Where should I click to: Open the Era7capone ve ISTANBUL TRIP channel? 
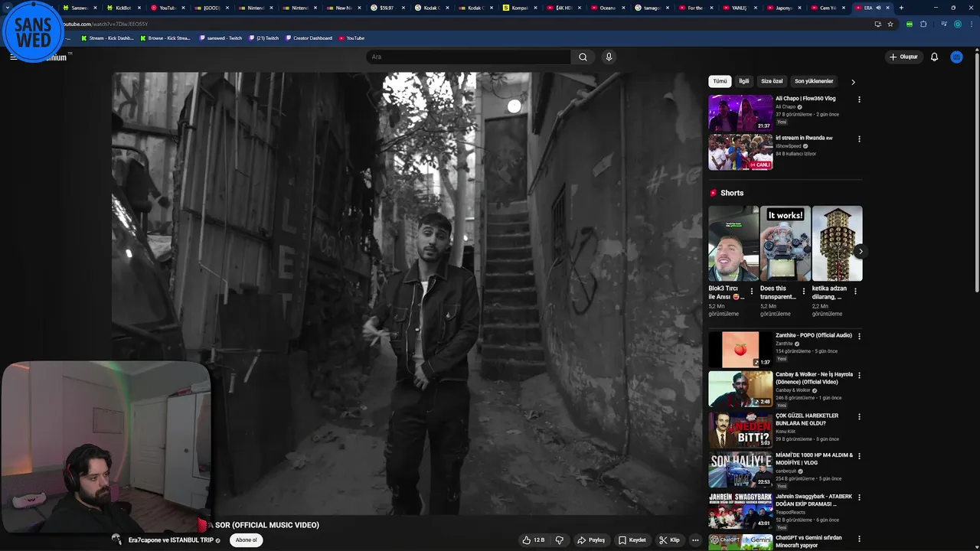click(171, 540)
